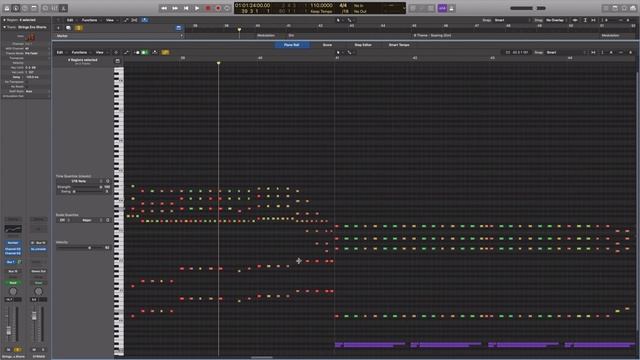Show Quick Help from control bar
This screenshot has height=360, width=640.
pyautogui.click(x=25, y=8)
